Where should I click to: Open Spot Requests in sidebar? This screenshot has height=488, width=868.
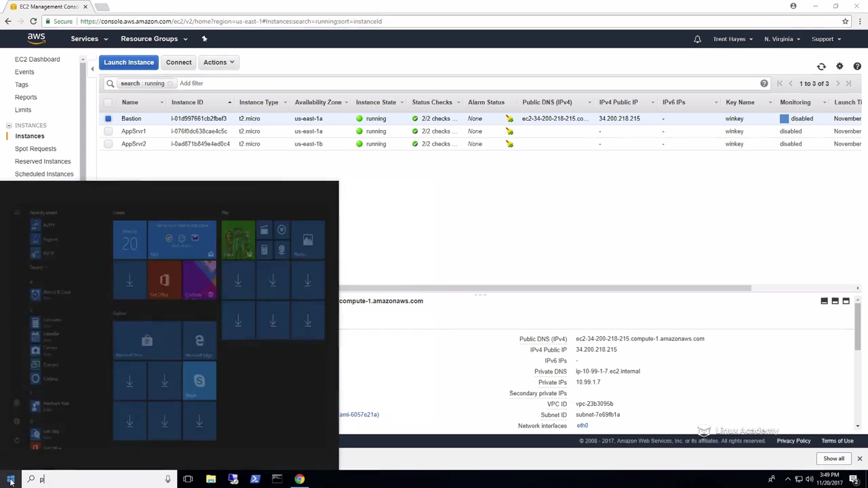coord(35,148)
